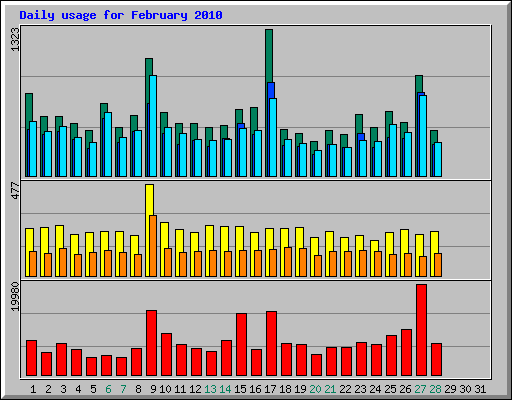Click the red bar for day 17
Screen dimensions: 512x400
point(271,343)
